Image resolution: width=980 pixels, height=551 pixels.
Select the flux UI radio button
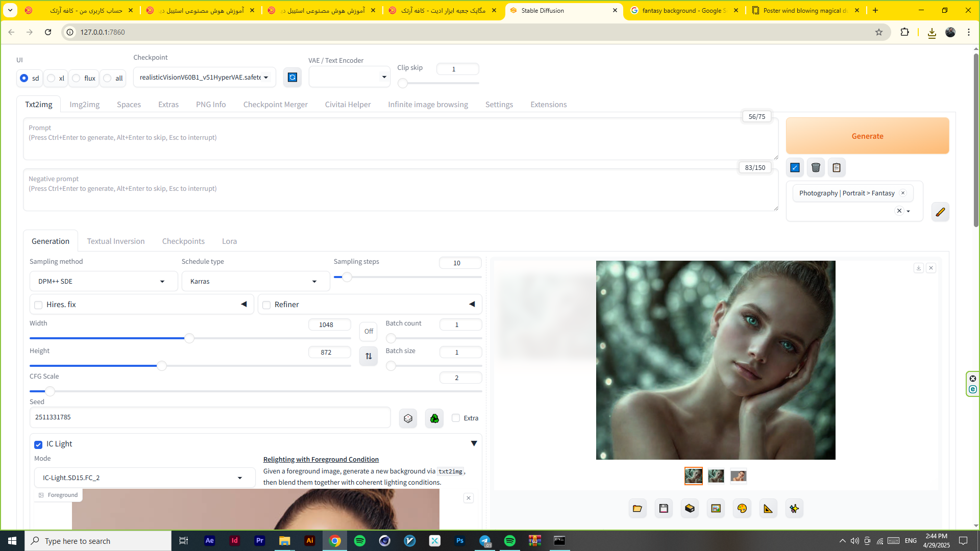[77, 78]
